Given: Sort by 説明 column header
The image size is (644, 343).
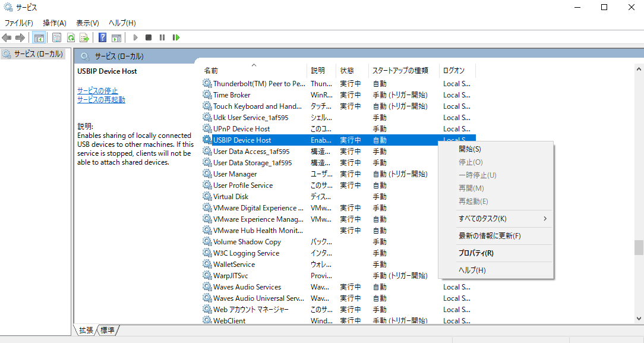Looking at the screenshot, I should tap(321, 71).
